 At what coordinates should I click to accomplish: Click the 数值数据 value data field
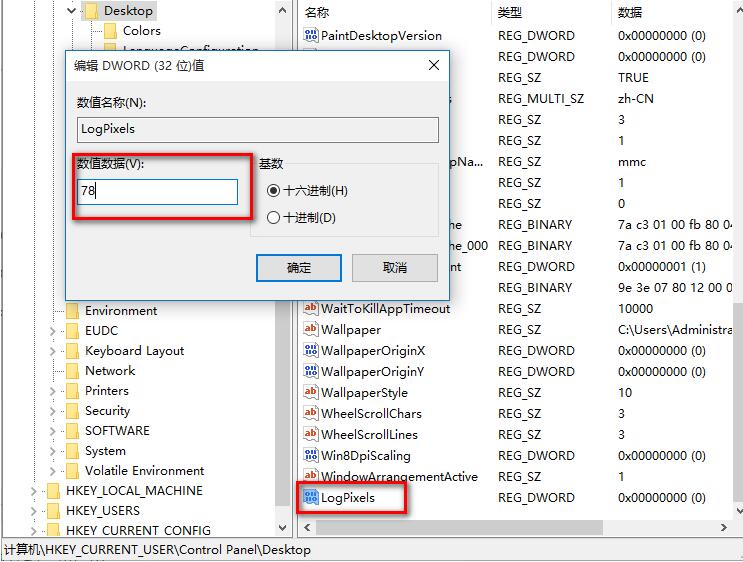pyautogui.click(x=158, y=192)
